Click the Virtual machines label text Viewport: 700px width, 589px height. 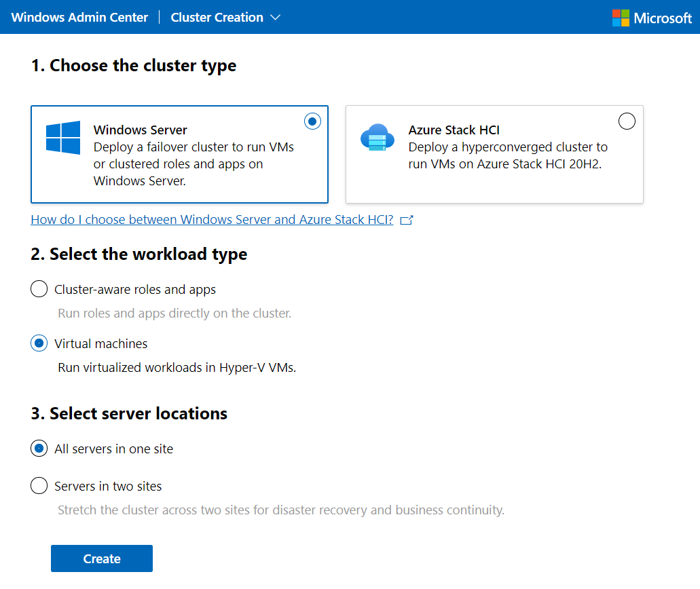click(101, 344)
